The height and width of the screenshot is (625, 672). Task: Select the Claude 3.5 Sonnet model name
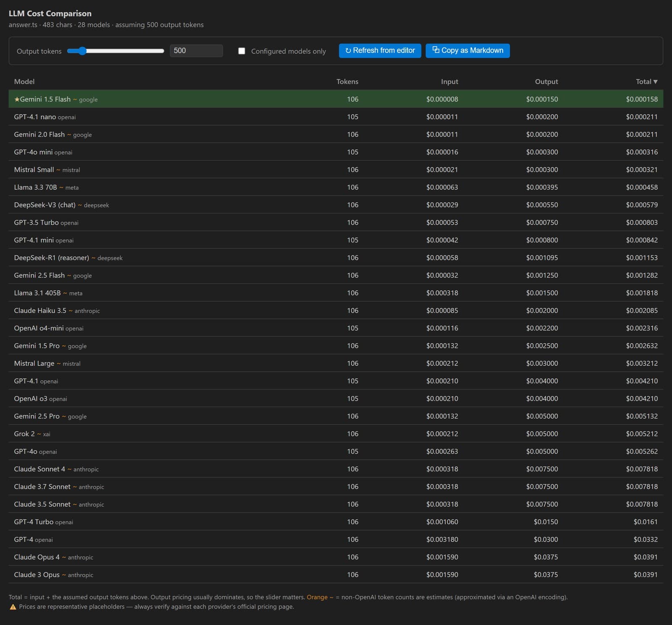[x=42, y=505]
